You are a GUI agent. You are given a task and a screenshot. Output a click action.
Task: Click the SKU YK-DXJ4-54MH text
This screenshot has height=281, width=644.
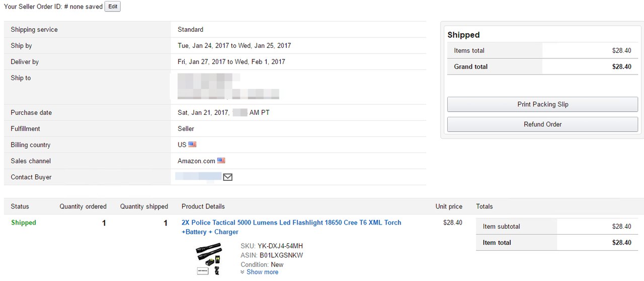pyautogui.click(x=272, y=246)
